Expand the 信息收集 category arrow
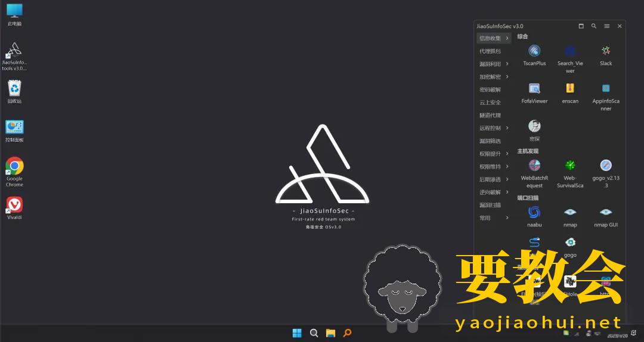The image size is (644, 342). pyautogui.click(x=507, y=38)
